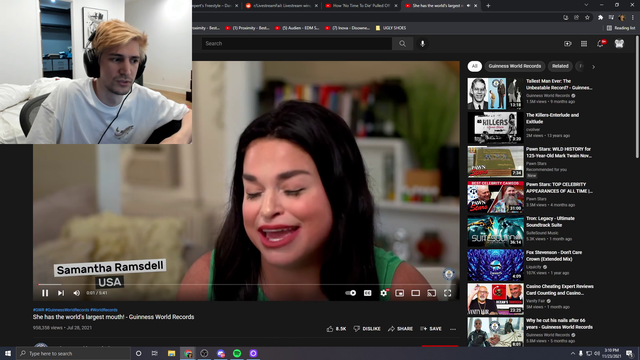The image size is (640, 360).
Task: Click the search magnifier button
Action: [x=402, y=43]
